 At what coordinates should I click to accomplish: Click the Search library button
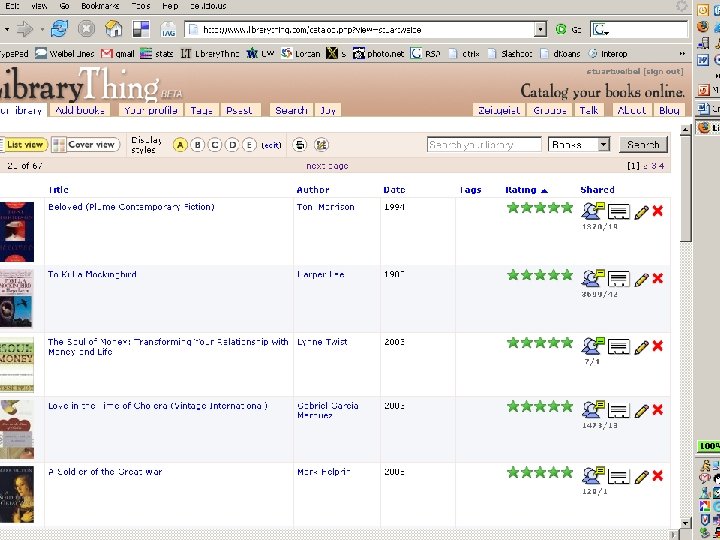click(x=643, y=145)
